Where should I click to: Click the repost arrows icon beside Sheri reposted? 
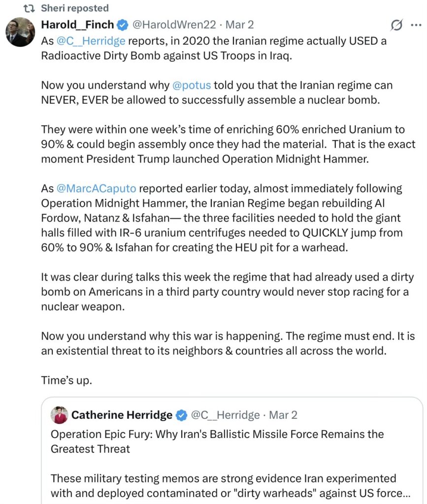coord(30,8)
